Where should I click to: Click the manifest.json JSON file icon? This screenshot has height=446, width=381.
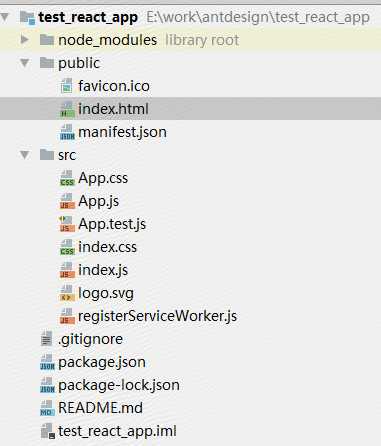(67, 132)
